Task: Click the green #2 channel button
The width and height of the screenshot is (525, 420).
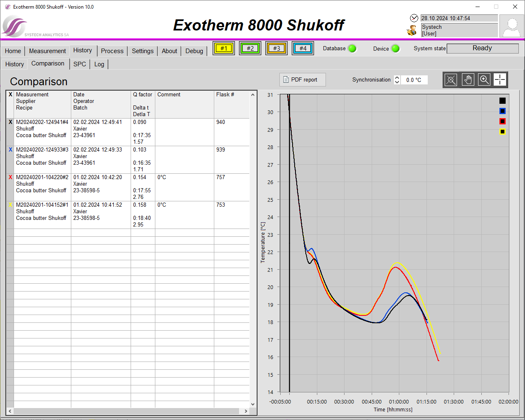Action: point(250,49)
